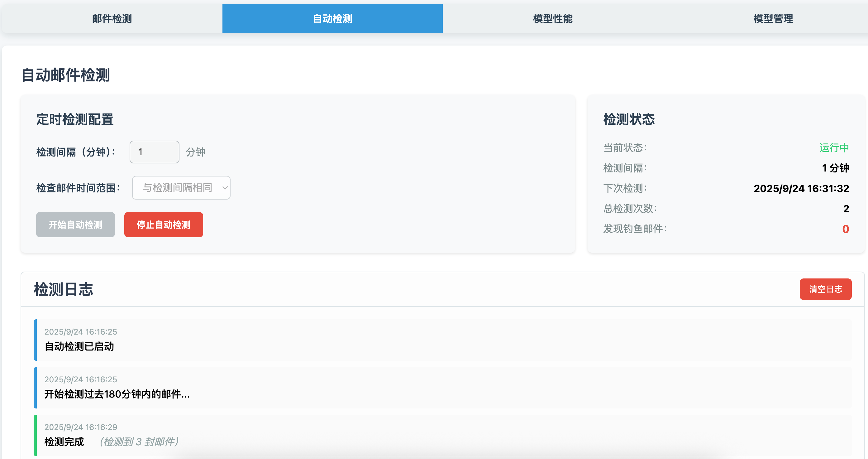Select the 自动检测已启动 log entry
This screenshot has height=459, width=868.
(x=443, y=340)
